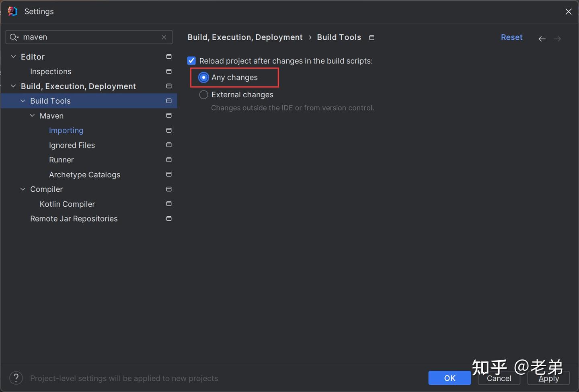Open the Importing settings page
Screen dimensions: 579x392
pyautogui.click(x=66, y=131)
